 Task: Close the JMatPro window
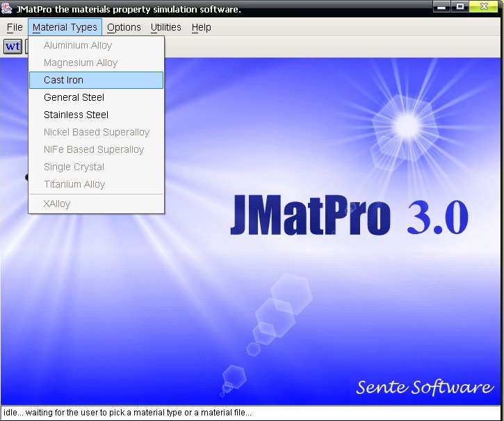coord(484,7)
